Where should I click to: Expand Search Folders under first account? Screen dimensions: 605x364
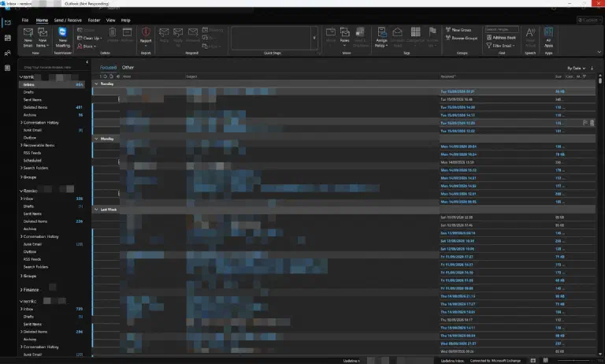pos(21,168)
